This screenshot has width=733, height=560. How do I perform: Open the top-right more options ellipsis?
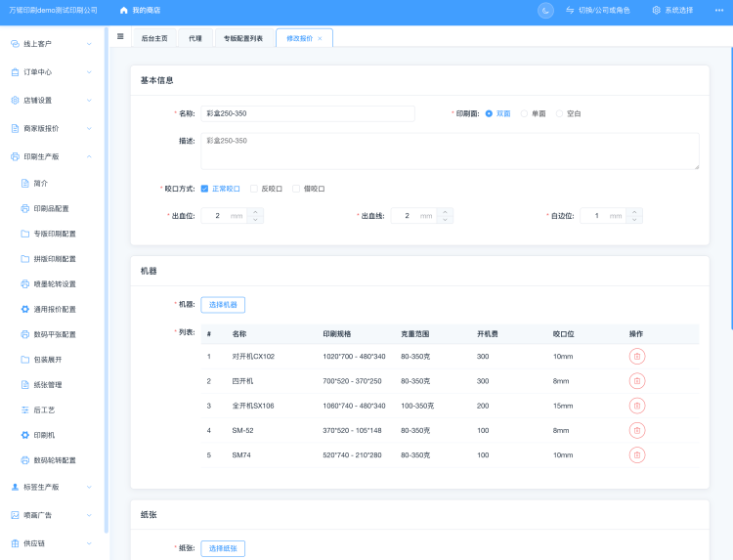tap(719, 10)
